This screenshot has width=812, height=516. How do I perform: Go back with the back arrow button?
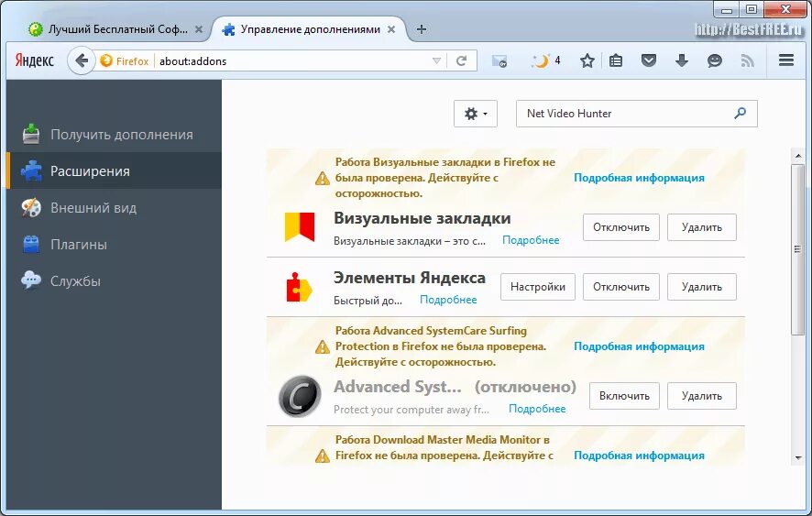tap(82, 61)
